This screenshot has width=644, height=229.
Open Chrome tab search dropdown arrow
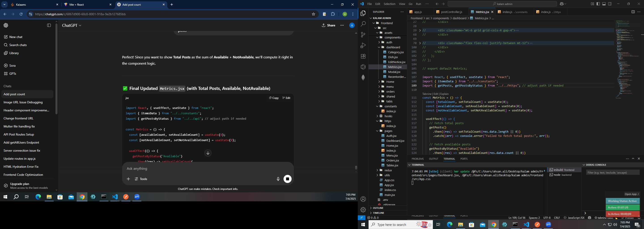[4, 5]
